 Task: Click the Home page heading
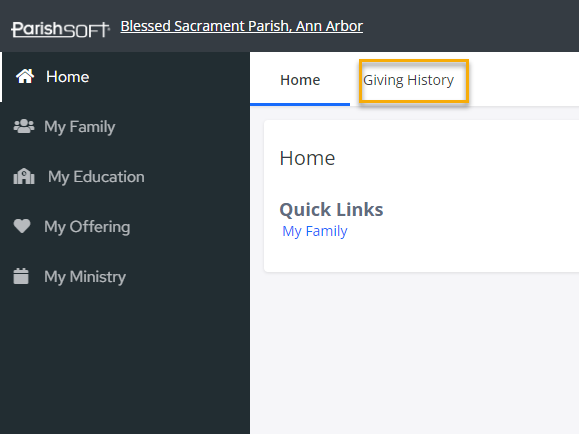(307, 158)
